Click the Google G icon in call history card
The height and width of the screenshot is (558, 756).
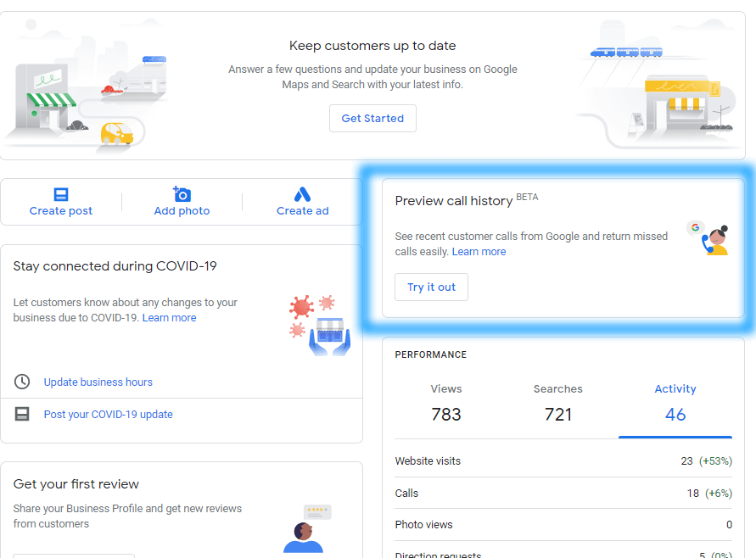pos(695,227)
